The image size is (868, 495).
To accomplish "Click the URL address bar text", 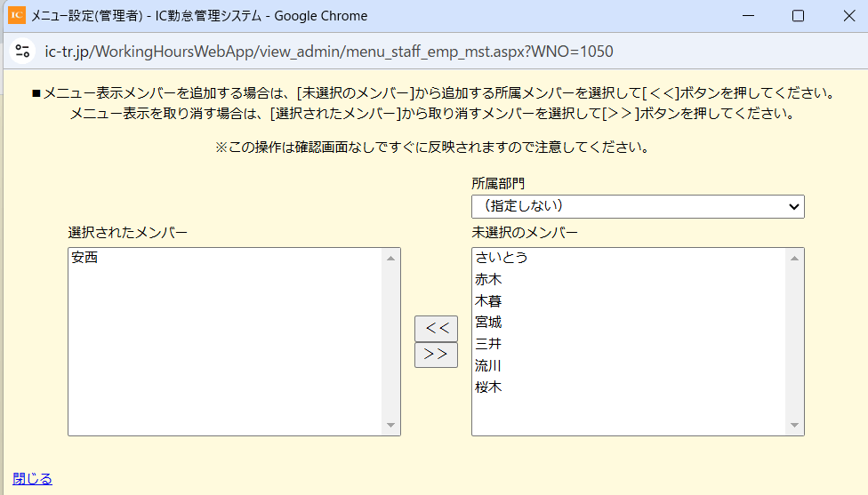I will point(329,52).
